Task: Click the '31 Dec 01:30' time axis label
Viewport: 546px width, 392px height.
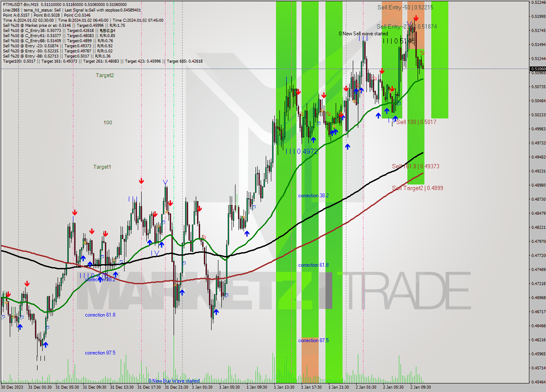Action: click(39, 387)
